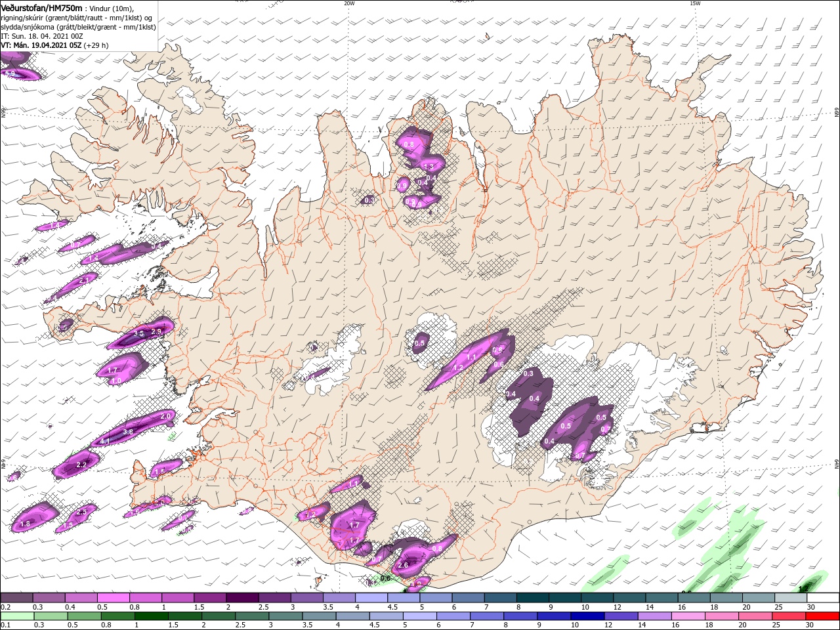Image resolution: width=840 pixels, height=630 pixels.
Task: Click the 2.6 precipitation value on south coast
Action: click(403, 565)
